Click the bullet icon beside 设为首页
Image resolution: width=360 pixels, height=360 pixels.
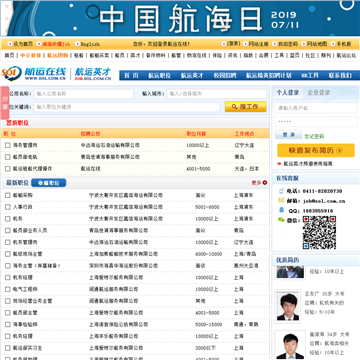10,44
